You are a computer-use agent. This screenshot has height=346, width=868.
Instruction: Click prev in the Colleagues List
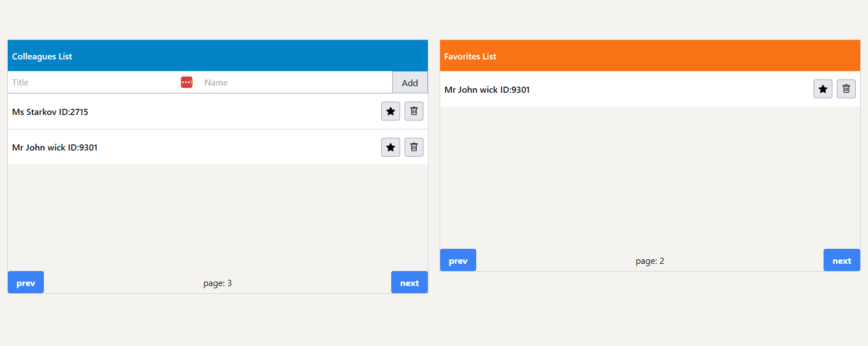[x=26, y=282]
